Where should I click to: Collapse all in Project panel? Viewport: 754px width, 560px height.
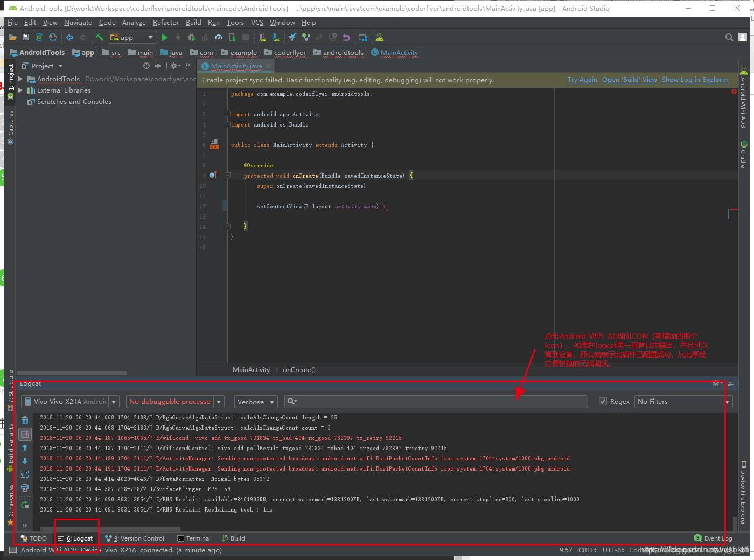coord(158,66)
